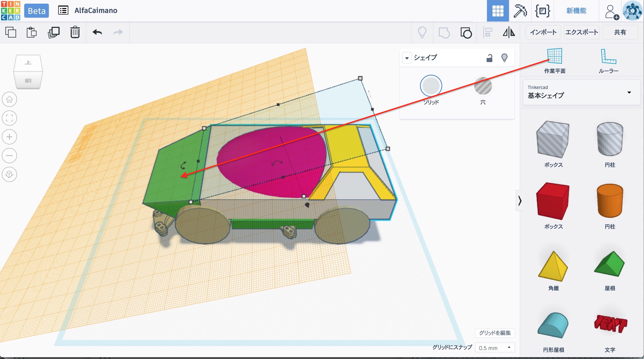Toggle shape visibility light bulb in panel
Viewport: 644px width, 359px height.
(x=504, y=58)
